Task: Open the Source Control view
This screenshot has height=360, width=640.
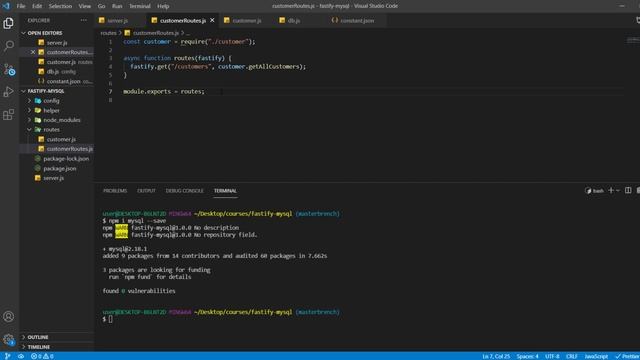Action: [x=9, y=69]
